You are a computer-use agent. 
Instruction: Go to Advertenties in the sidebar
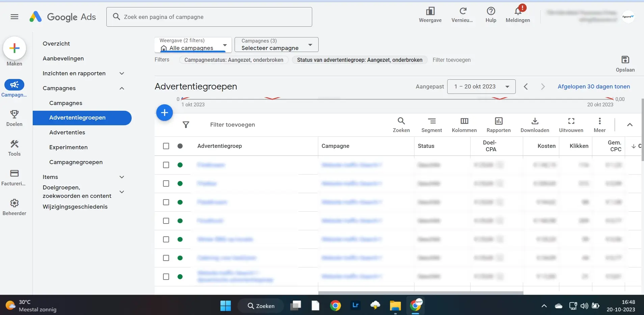[x=67, y=132]
